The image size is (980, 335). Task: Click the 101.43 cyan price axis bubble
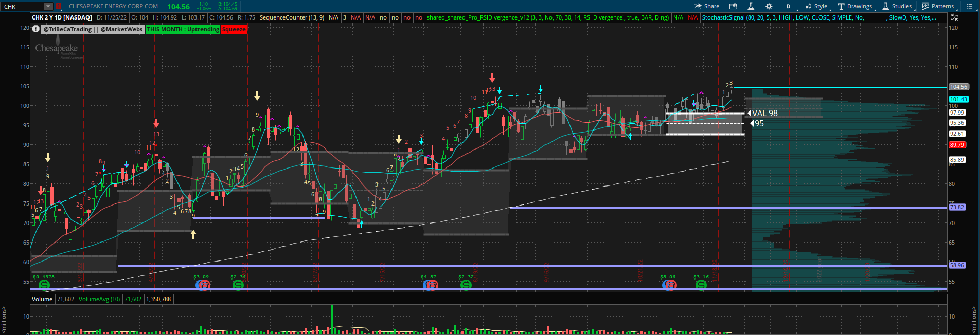click(958, 99)
